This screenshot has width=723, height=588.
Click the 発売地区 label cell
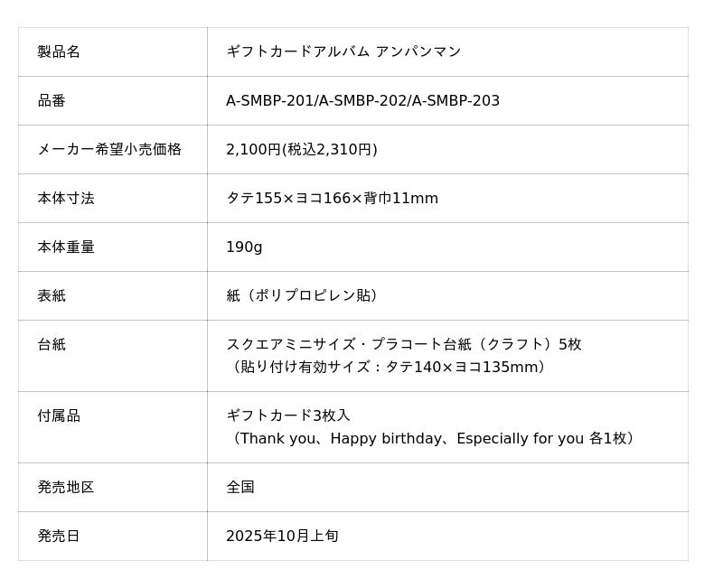coord(66,487)
